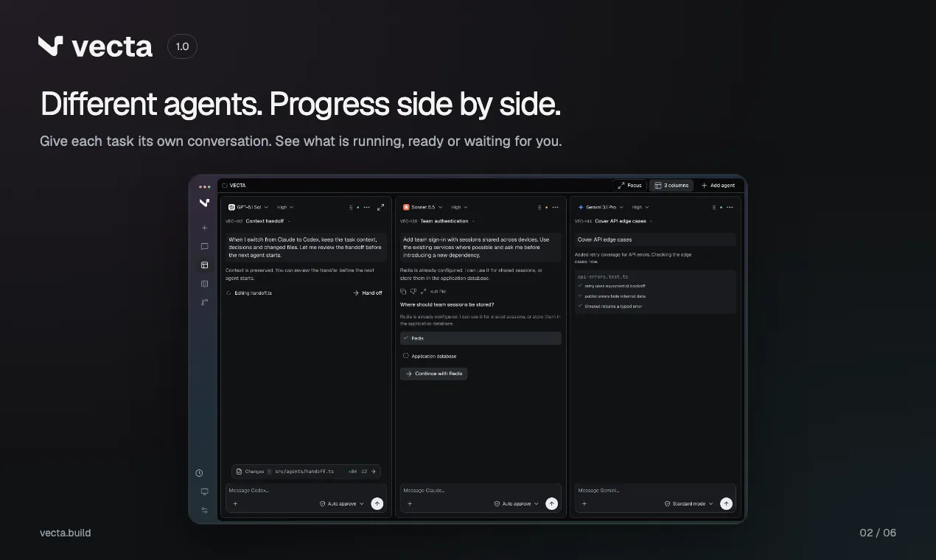The image size is (936, 560).
Task: Click the monitor icon in the sidebar
Action: (204, 491)
